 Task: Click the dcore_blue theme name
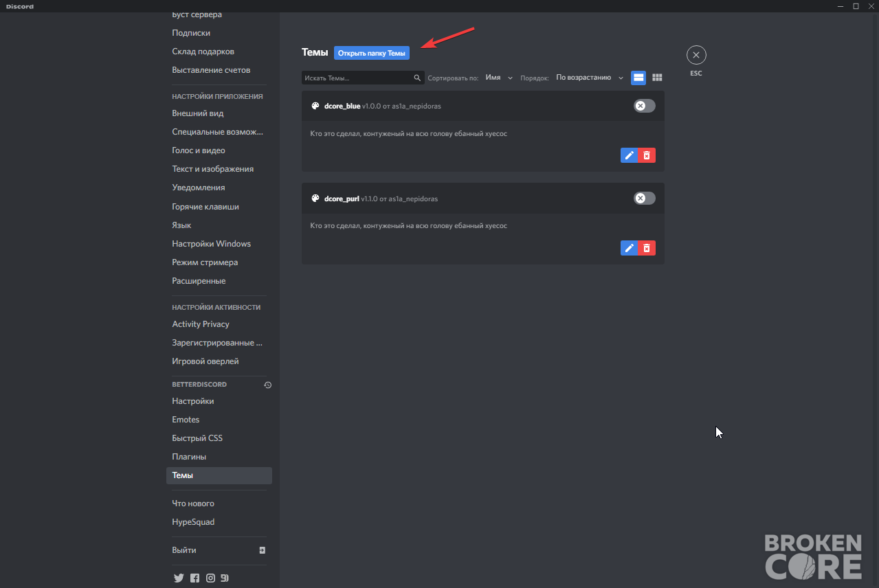coord(342,106)
